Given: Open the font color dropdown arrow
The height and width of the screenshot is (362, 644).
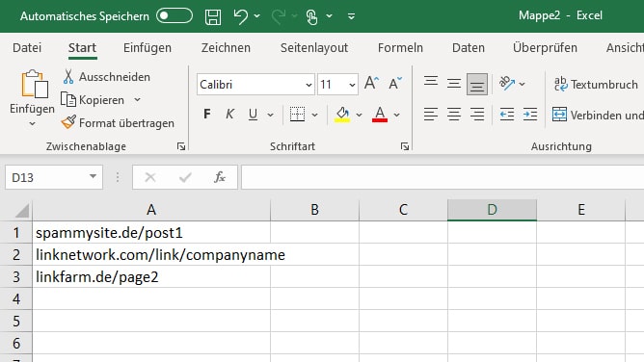Looking at the screenshot, I should coord(397,115).
